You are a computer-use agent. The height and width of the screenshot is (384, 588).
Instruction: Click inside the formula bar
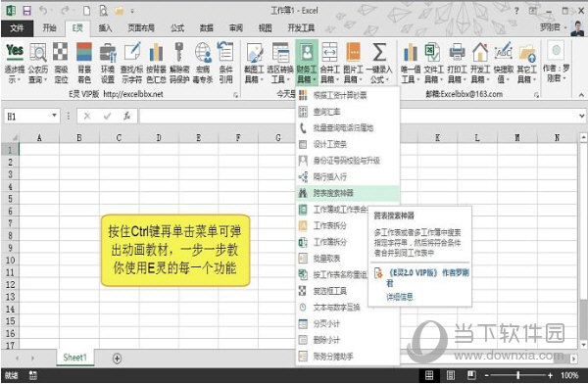pyautogui.click(x=358, y=117)
